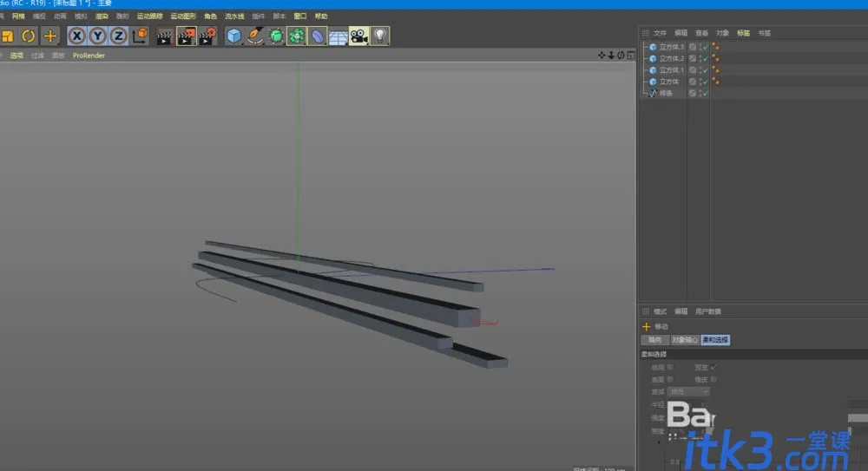Open Object Manager 书签 menu

click(x=765, y=33)
